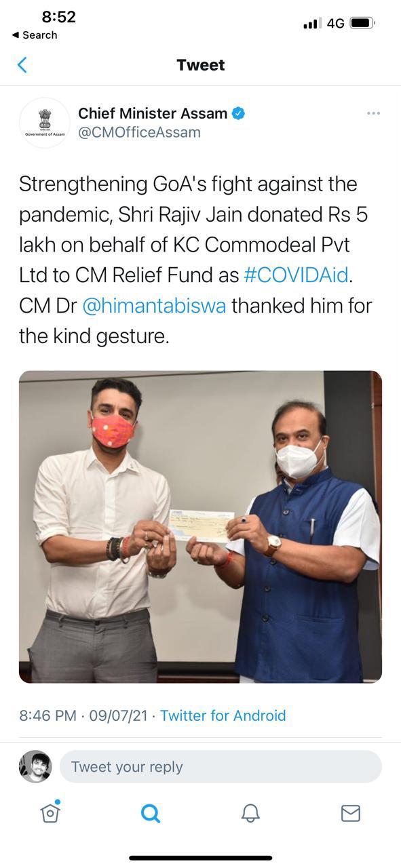Tap the Government of Assam profile avatar

[x=45, y=123]
